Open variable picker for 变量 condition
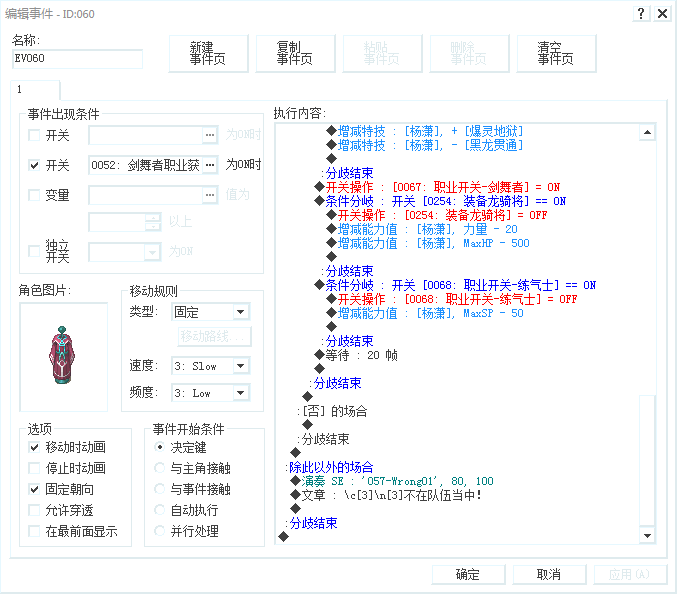Screen dimensions: 677x594 click(210, 195)
